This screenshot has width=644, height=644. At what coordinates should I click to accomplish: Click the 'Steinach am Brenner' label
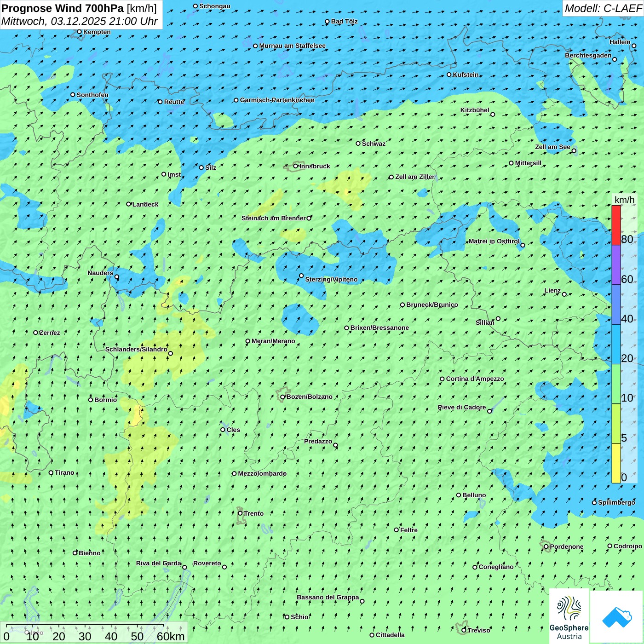273,218
